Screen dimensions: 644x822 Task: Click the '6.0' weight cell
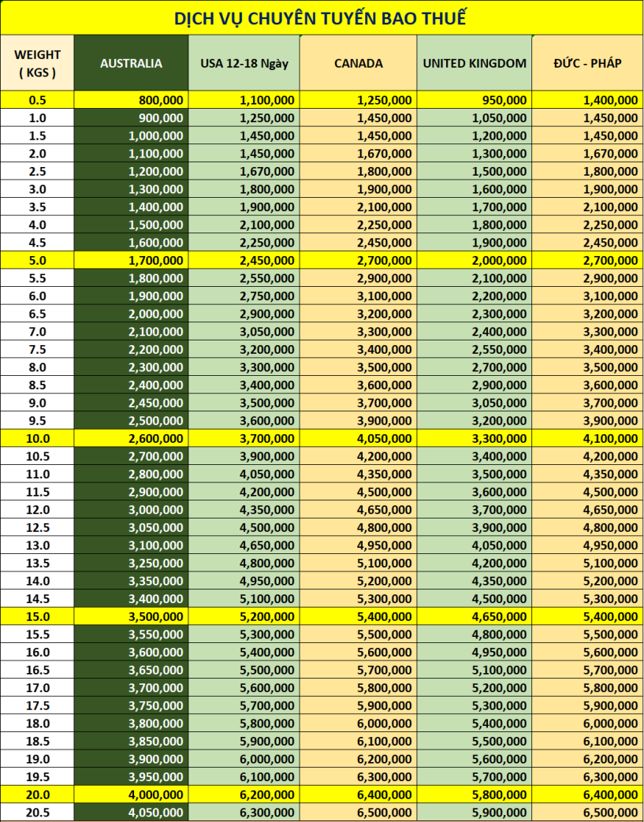37,296
